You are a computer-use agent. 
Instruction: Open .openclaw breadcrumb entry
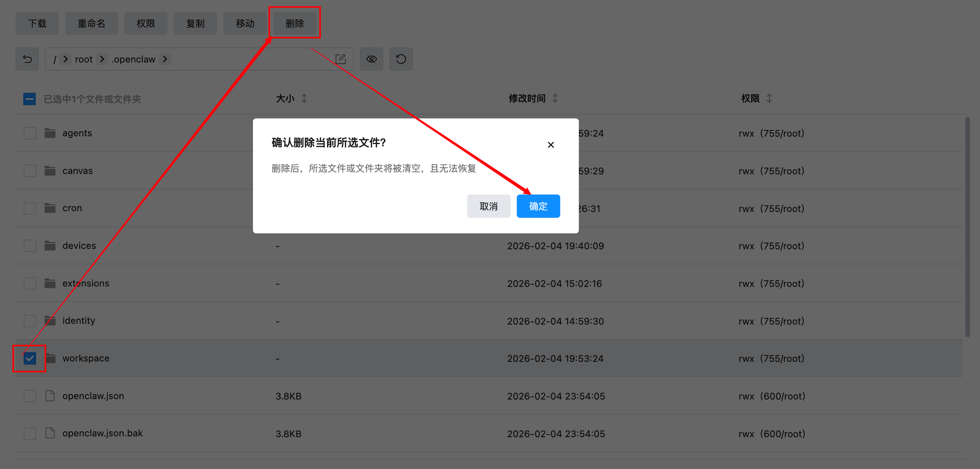(133, 59)
